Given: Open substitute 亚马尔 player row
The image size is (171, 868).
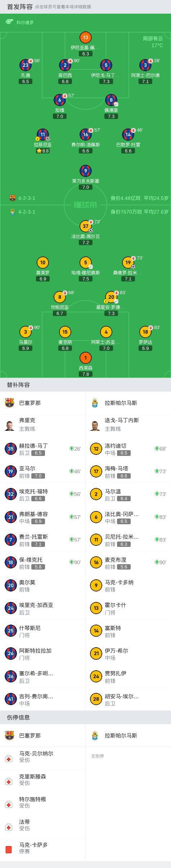Looking at the screenshot, I should (x=42, y=471).
